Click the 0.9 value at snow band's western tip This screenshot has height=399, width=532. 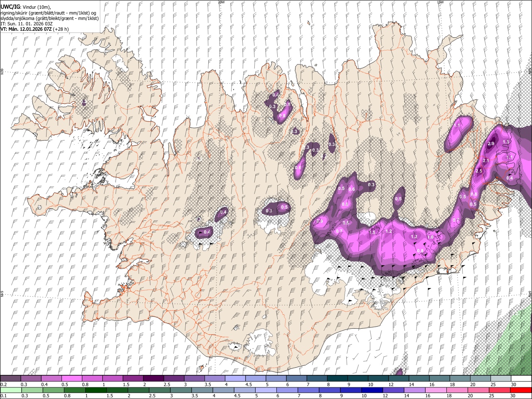click(x=319, y=221)
